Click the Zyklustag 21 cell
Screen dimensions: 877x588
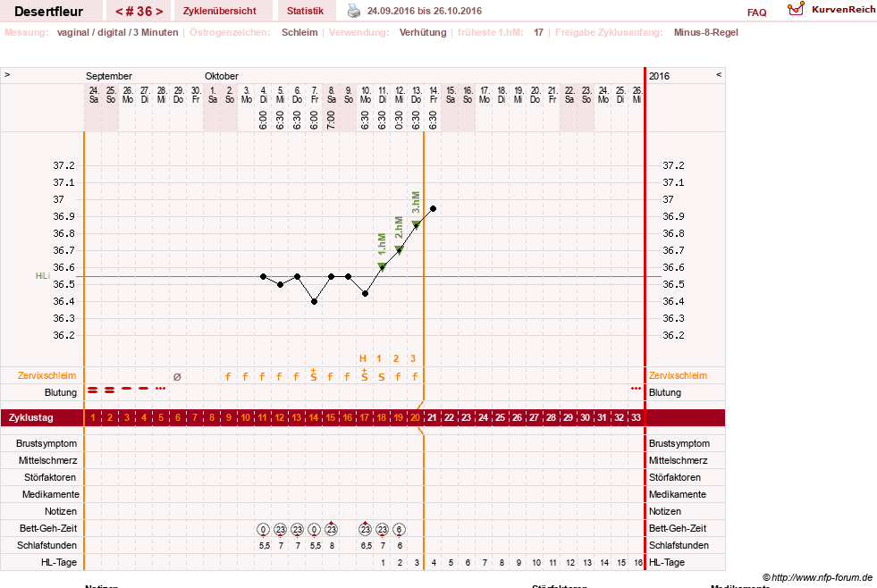(x=433, y=417)
